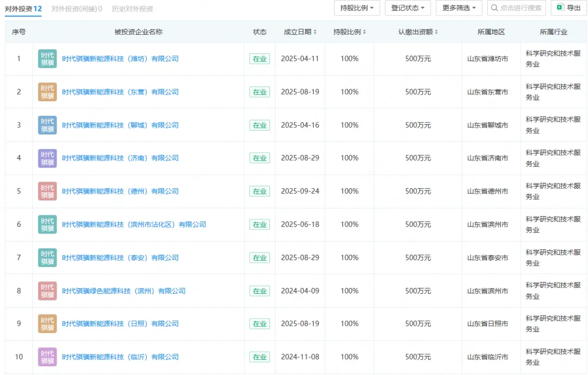
Task: Click the logo icon for 德州 company row
Action: point(47,191)
